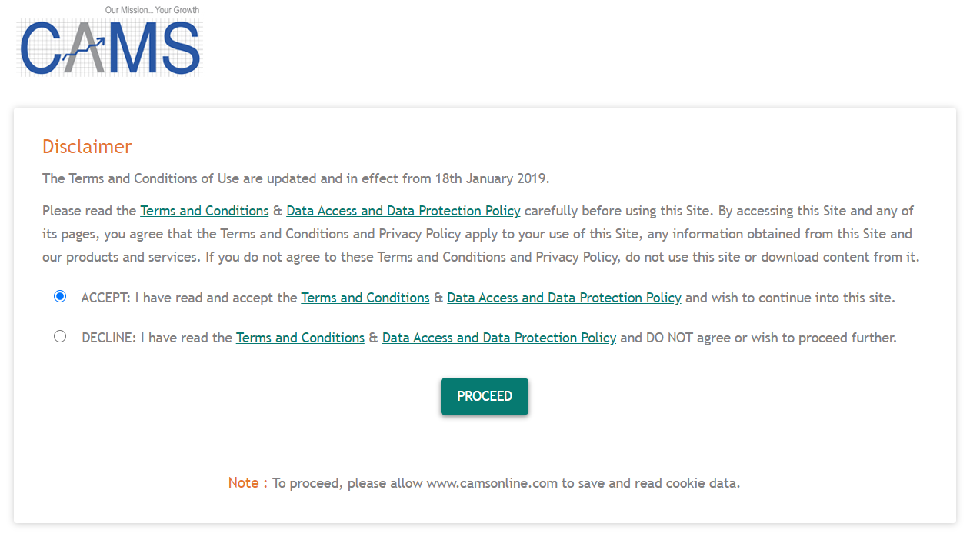Open Data Protection Policy link in DECLINE row
Viewport: 980px width, 550px height.
(x=498, y=338)
